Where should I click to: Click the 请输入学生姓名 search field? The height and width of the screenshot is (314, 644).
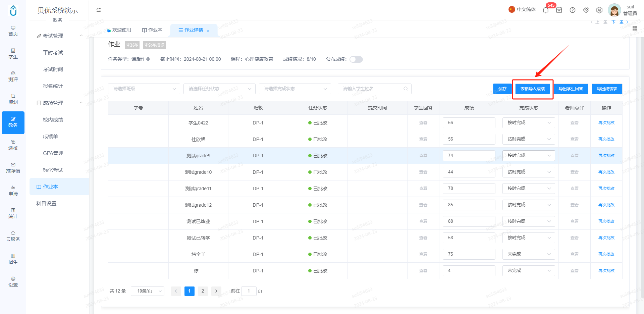[374, 89]
